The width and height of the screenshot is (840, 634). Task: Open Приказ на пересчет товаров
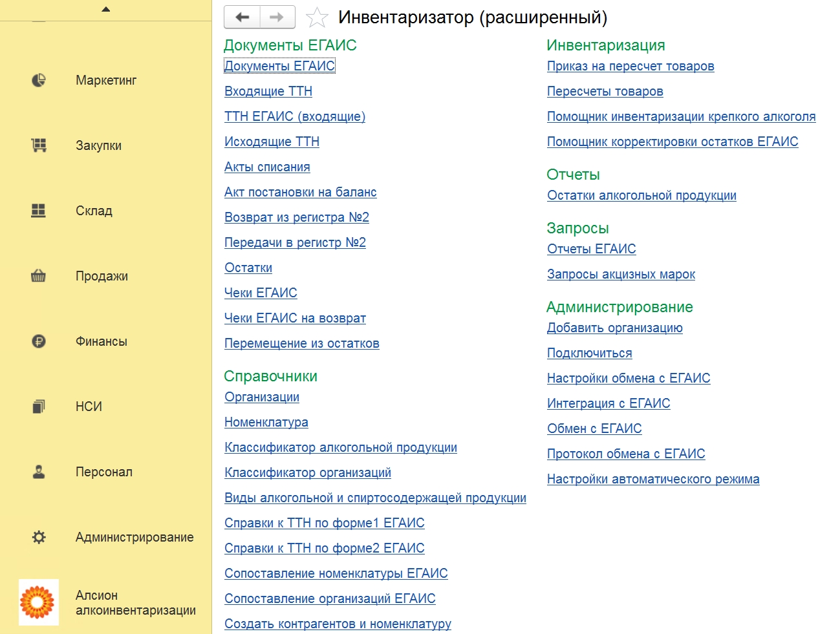pos(630,66)
